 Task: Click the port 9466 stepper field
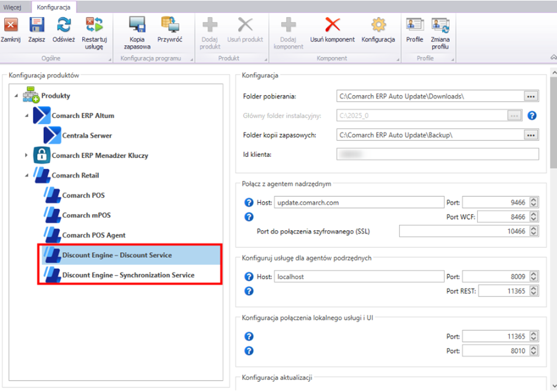[500, 202]
